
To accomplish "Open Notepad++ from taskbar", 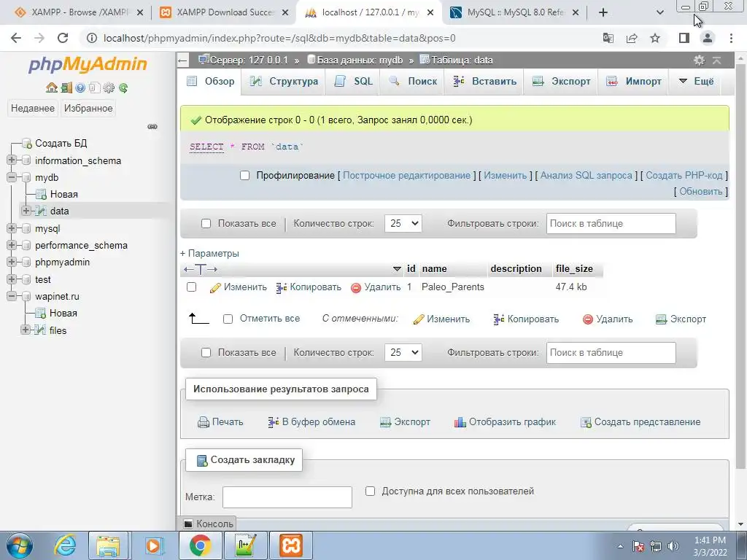I will point(245,545).
